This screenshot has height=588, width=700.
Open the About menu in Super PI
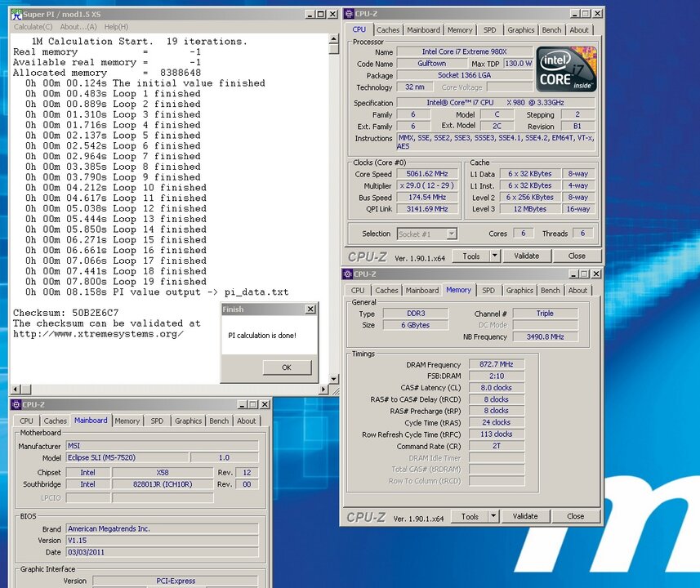pos(78,27)
